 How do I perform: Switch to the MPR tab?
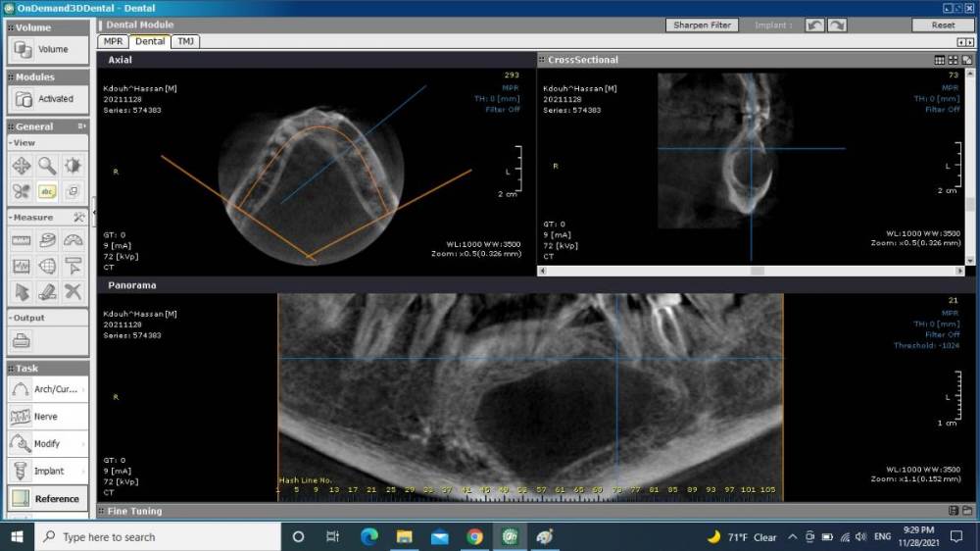tap(113, 41)
